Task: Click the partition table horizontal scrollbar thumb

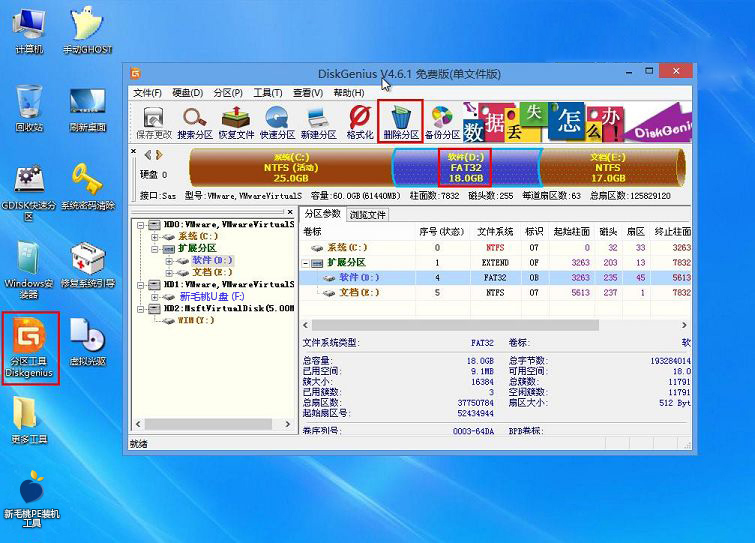Action: (x=456, y=325)
